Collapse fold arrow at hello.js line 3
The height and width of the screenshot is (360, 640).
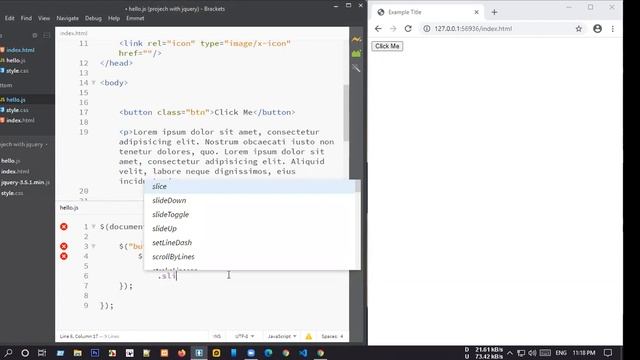[x=93, y=246]
